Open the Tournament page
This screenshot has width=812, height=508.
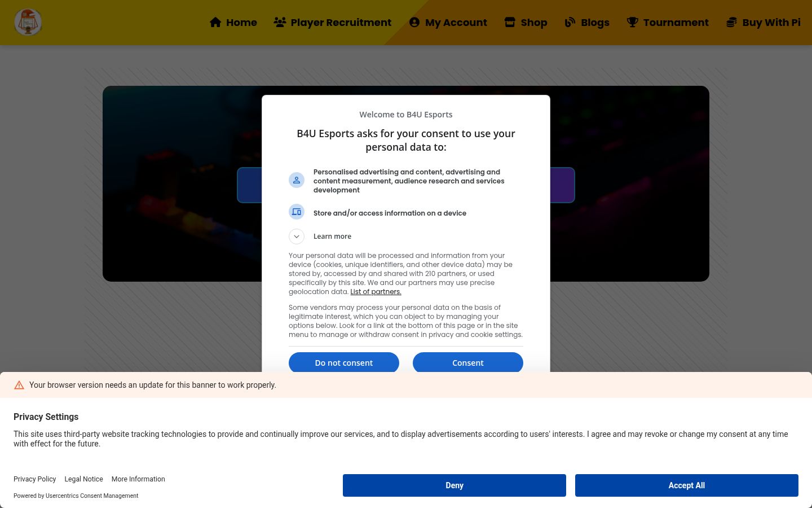pyautogui.click(x=668, y=23)
